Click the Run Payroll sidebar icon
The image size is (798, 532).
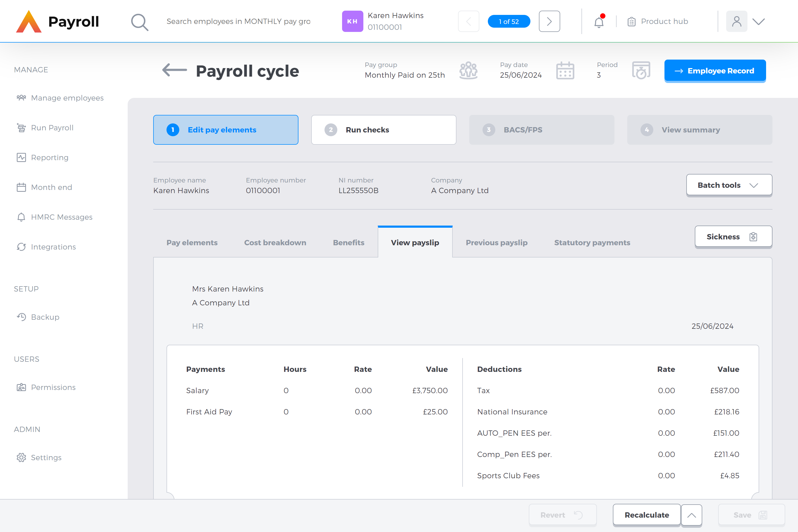(21, 128)
